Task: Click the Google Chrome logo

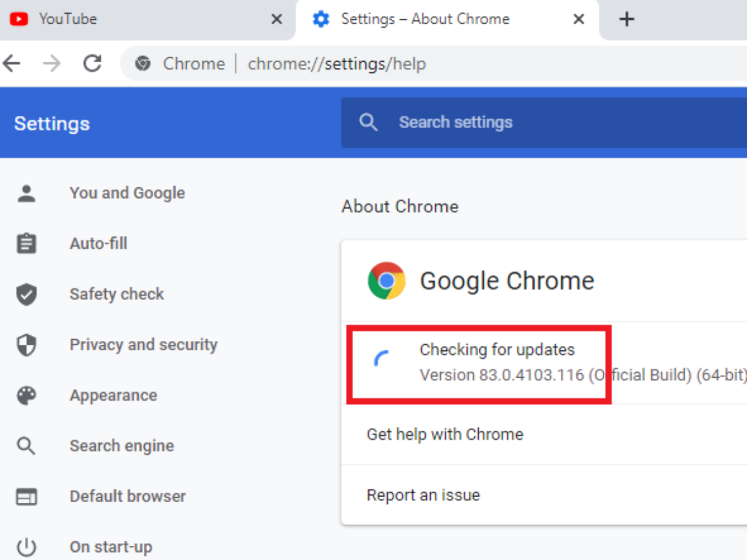Action: (386, 281)
